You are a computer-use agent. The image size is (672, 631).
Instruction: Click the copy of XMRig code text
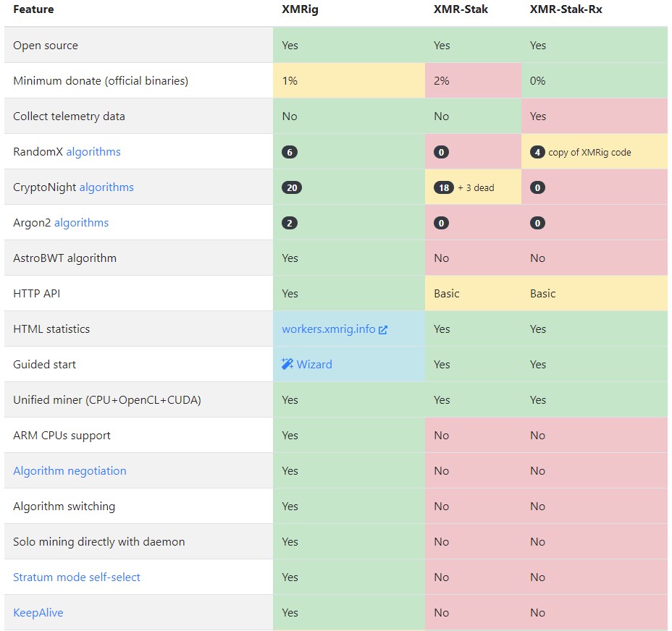[589, 152]
